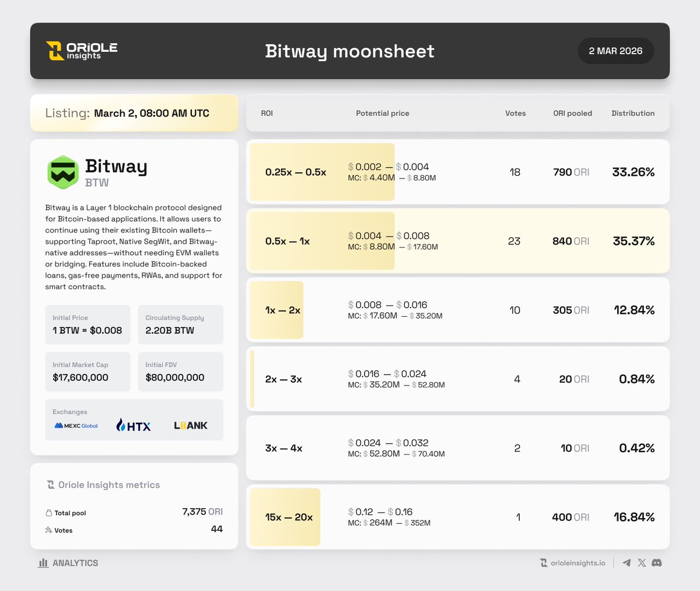The height and width of the screenshot is (591, 700).
Task: Click the Total pool bag icon
Action: click(49, 513)
